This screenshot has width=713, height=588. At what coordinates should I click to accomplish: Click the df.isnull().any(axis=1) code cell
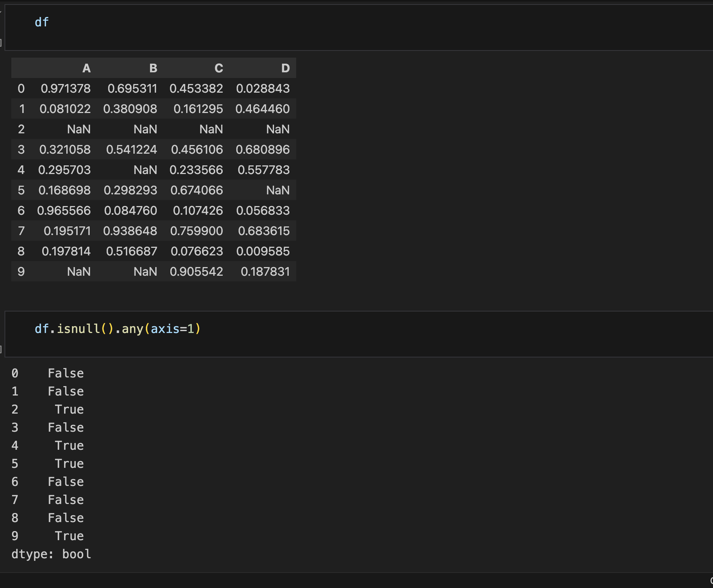pos(358,334)
